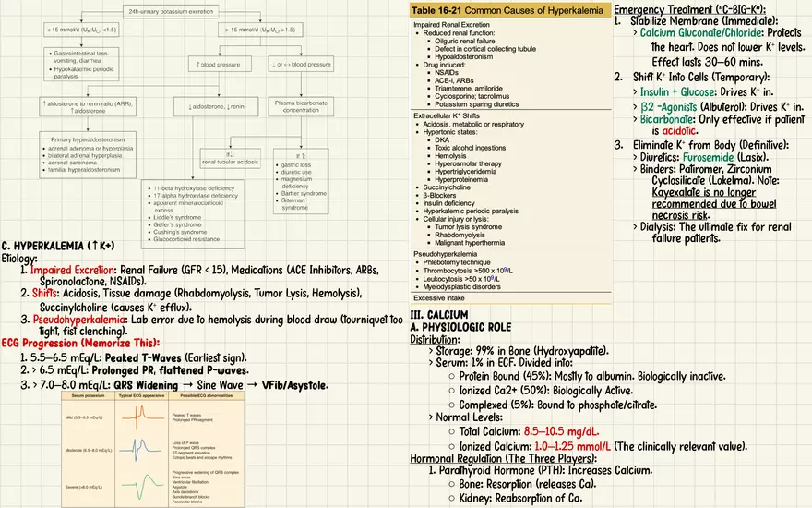
Task: Select 'Toxic alcohol ingestions' table entry
Action: pyautogui.click(x=470, y=148)
